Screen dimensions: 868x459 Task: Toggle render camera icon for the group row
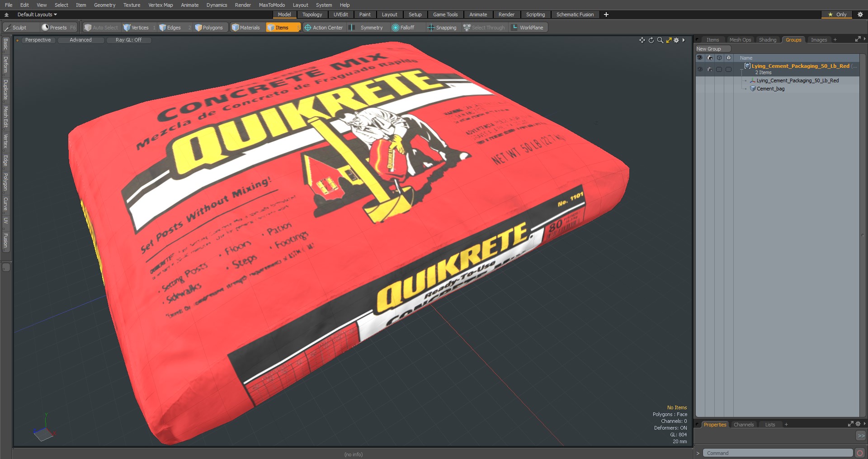[709, 69]
